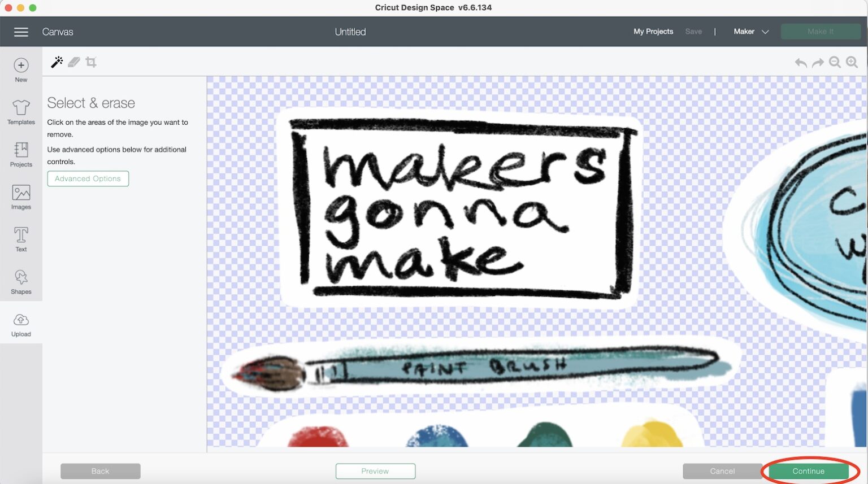Preview the erased image
Viewport: 868px width, 484px height.
pyautogui.click(x=375, y=470)
